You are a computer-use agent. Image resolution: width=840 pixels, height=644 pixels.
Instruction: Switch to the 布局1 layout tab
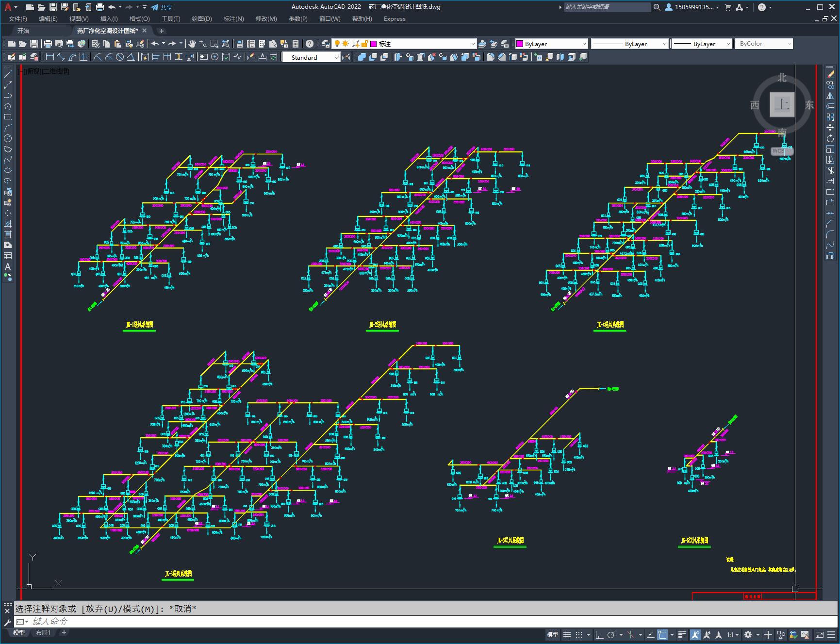coord(43,632)
